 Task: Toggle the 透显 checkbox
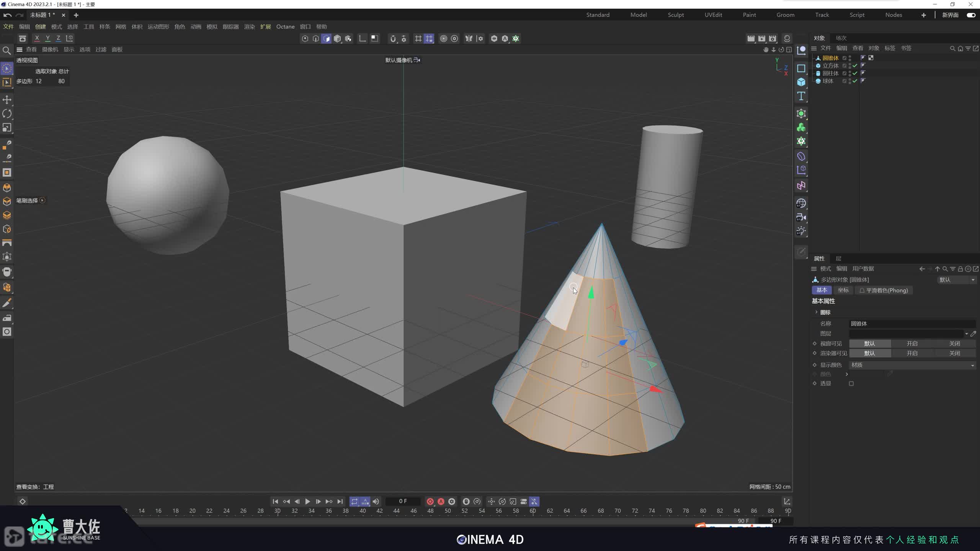tap(851, 383)
